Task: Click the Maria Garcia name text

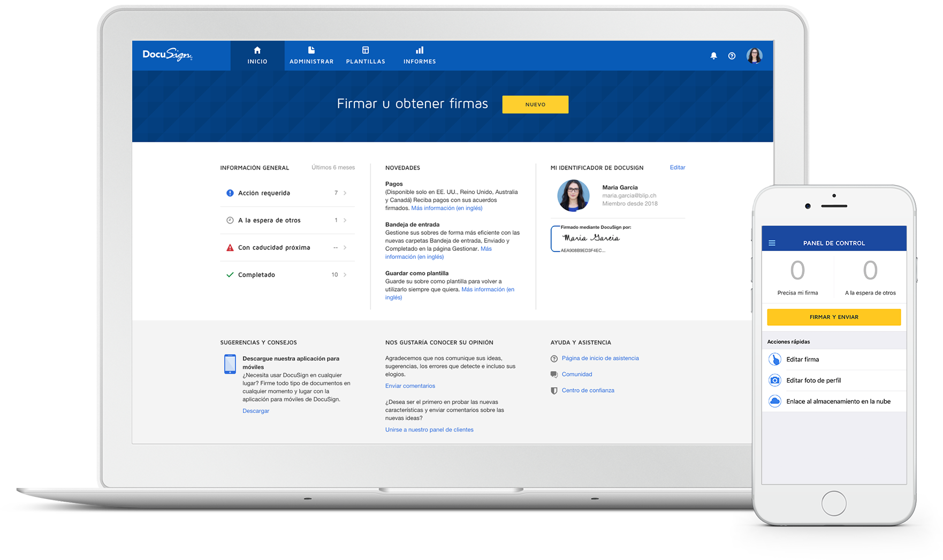Action: [620, 188]
